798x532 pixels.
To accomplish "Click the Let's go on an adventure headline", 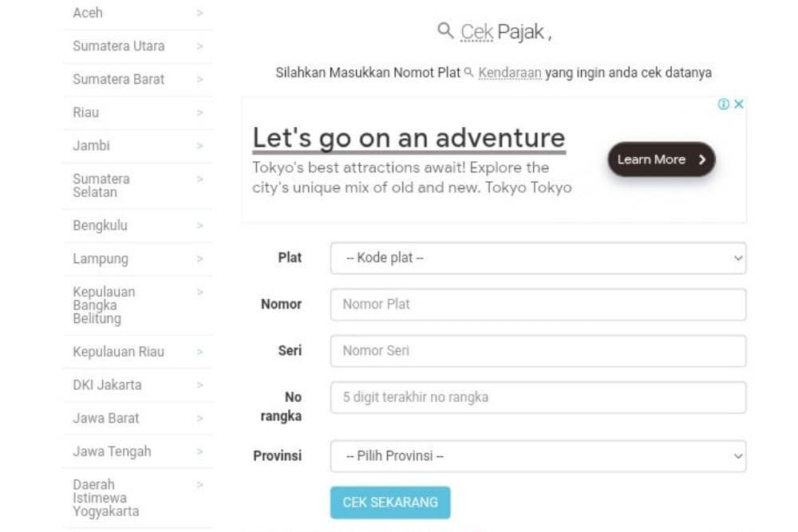I will (409, 138).
